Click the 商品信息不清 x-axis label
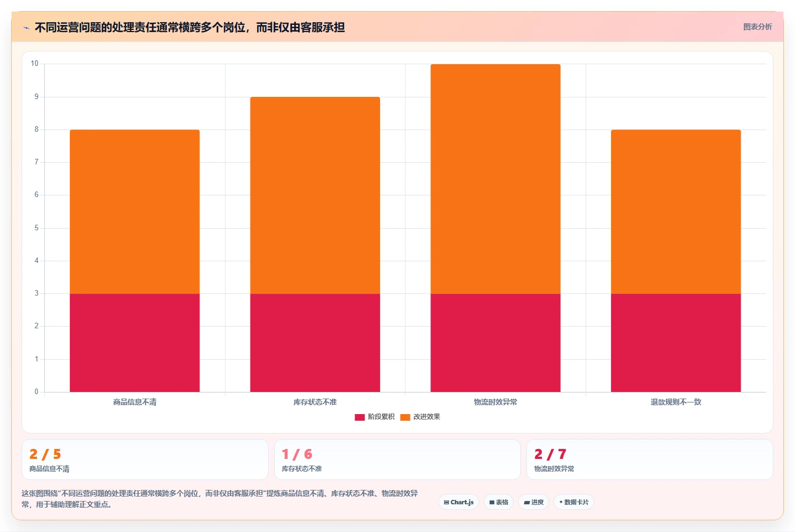The width and height of the screenshot is (795, 532). [x=135, y=402]
